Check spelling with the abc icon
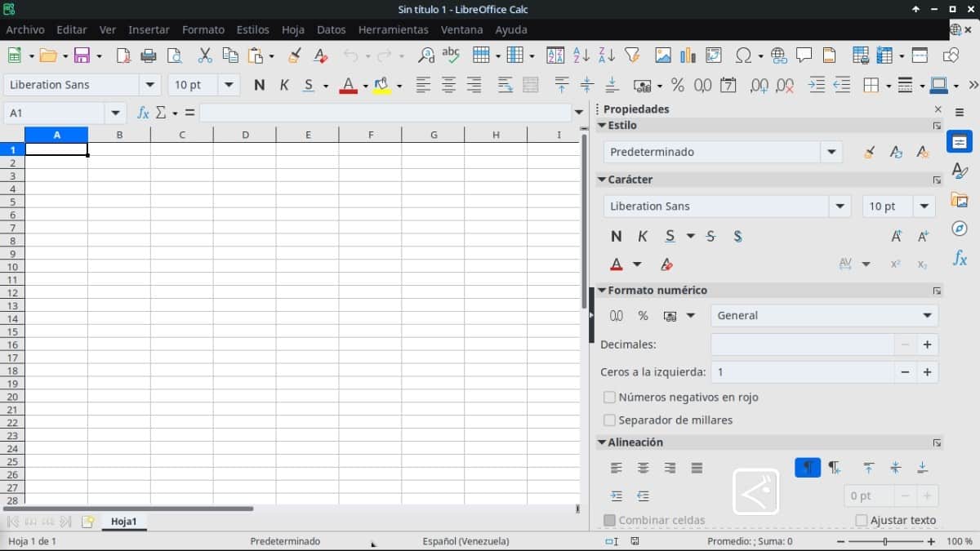Image resolution: width=980 pixels, height=551 pixels. click(x=452, y=55)
